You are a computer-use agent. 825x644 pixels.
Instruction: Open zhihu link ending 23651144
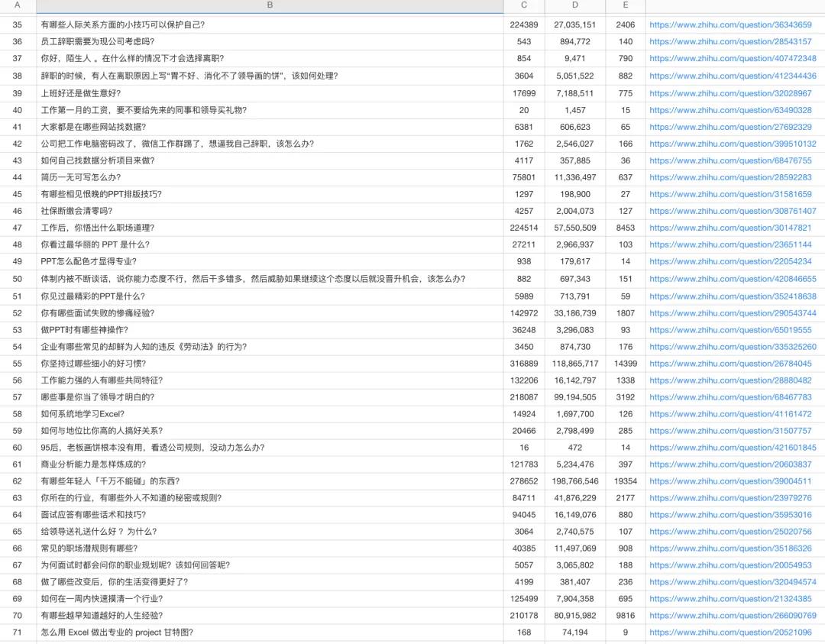pos(730,244)
